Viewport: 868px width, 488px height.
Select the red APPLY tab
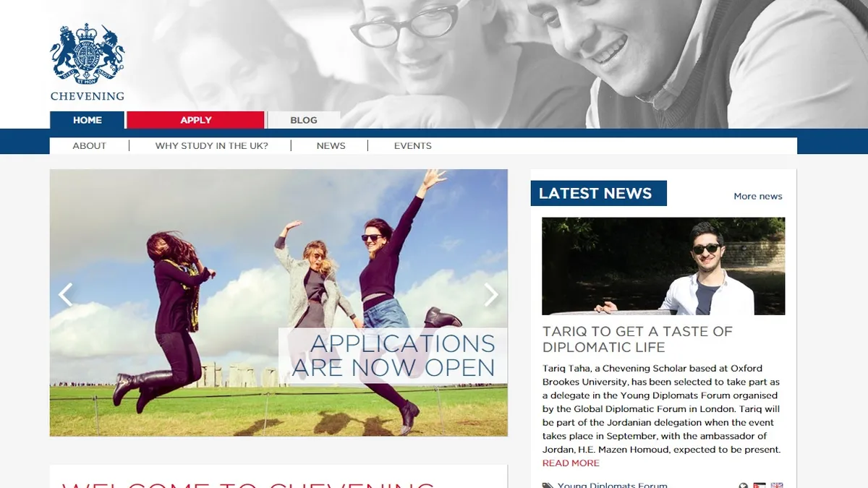click(195, 120)
